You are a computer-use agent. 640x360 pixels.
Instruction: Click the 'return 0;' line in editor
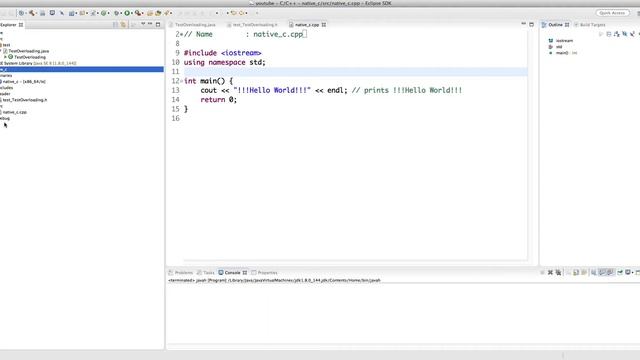click(218, 100)
